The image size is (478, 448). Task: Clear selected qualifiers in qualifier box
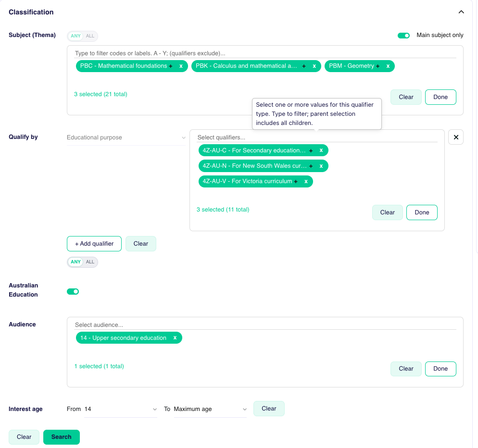(387, 212)
